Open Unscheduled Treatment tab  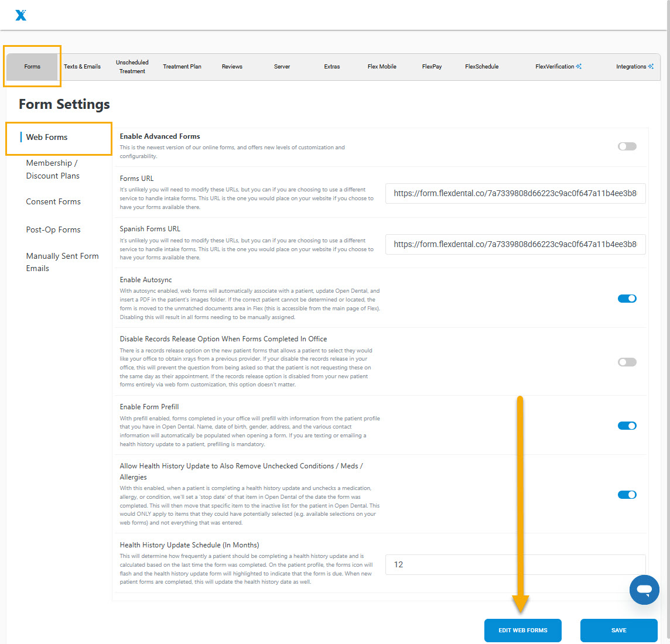pos(132,67)
